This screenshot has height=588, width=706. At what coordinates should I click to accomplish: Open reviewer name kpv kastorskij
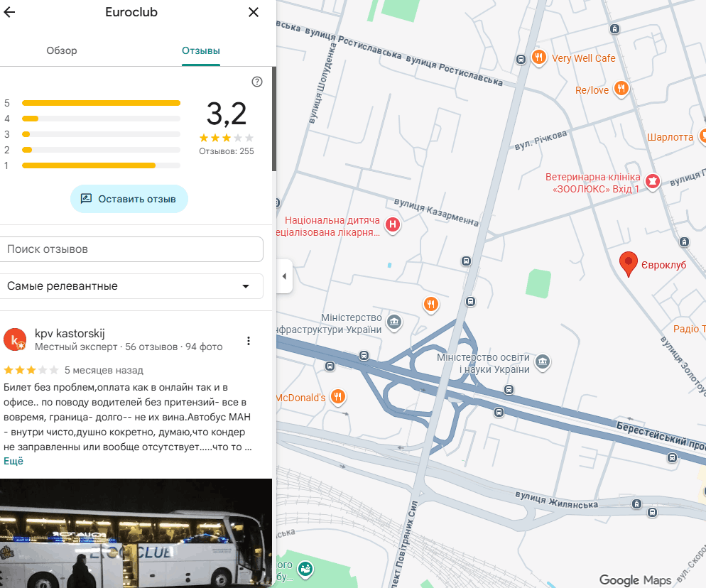click(70, 334)
